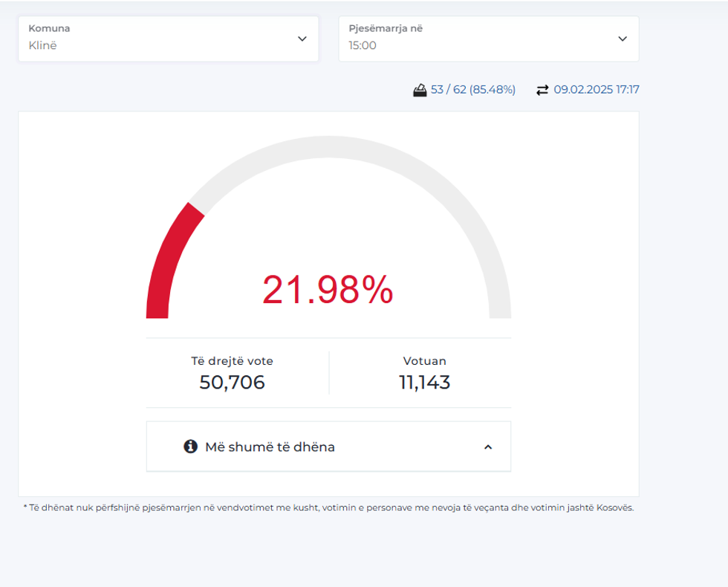Click the 21.98% turnout figure
This screenshot has width=728, height=587.
pos(328,290)
